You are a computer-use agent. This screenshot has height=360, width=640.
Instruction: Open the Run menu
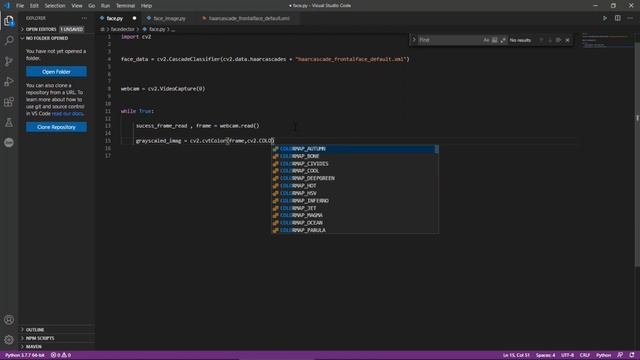click(105, 6)
